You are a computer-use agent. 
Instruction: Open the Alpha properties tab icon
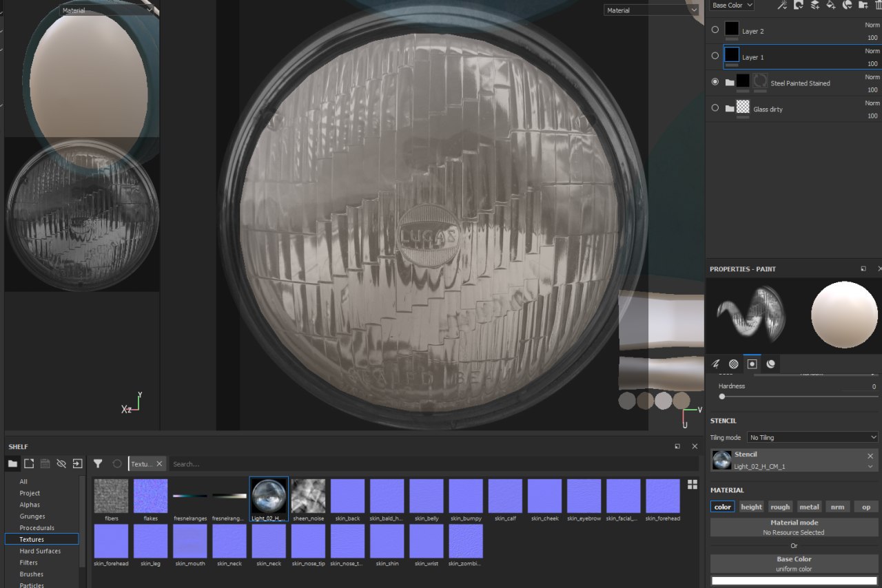pyautogui.click(x=734, y=364)
